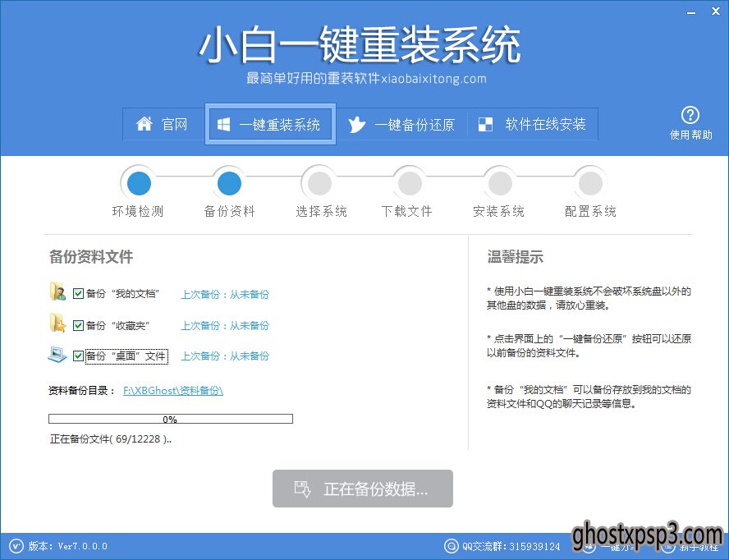
Task: Click the 配置系统 step circle
Action: click(x=590, y=183)
